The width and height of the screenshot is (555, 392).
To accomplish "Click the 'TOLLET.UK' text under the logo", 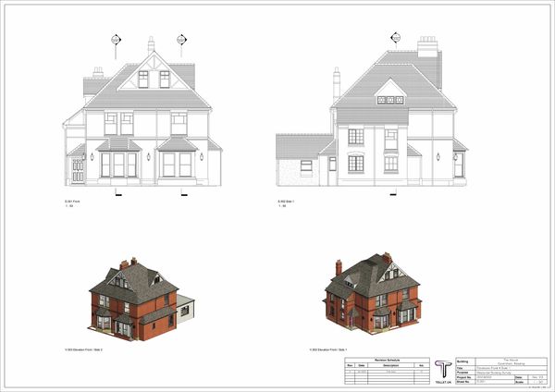I will click(443, 383).
